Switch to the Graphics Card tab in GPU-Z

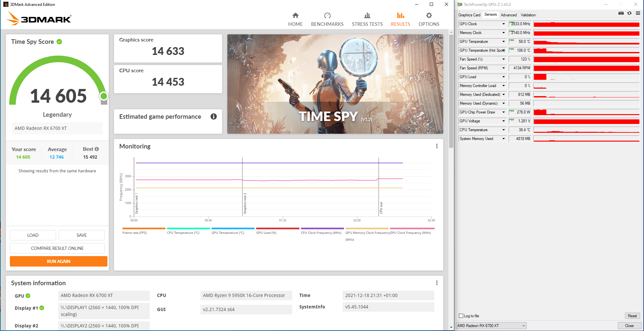coord(469,15)
